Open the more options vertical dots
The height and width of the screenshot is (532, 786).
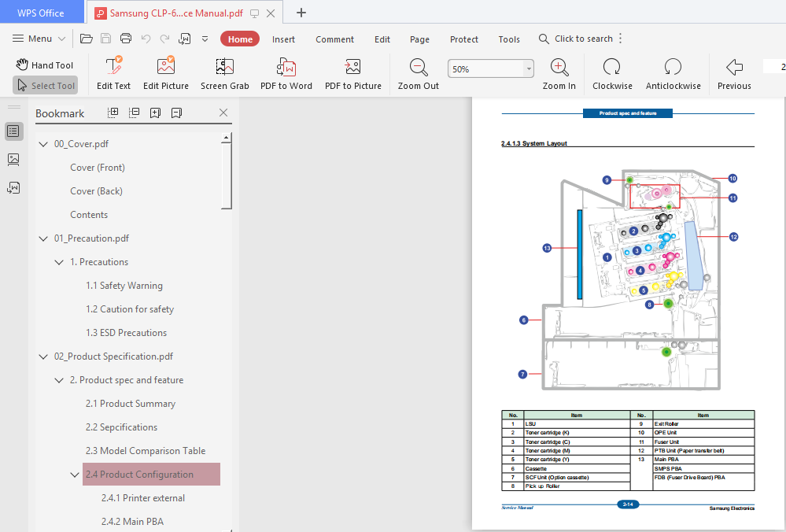coord(621,39)
